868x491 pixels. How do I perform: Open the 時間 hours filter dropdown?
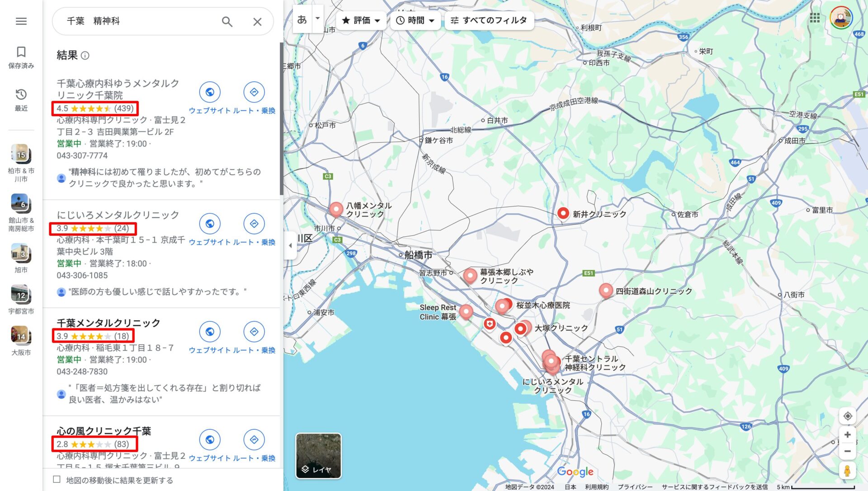pyautogui.click(x=415, y=20)
